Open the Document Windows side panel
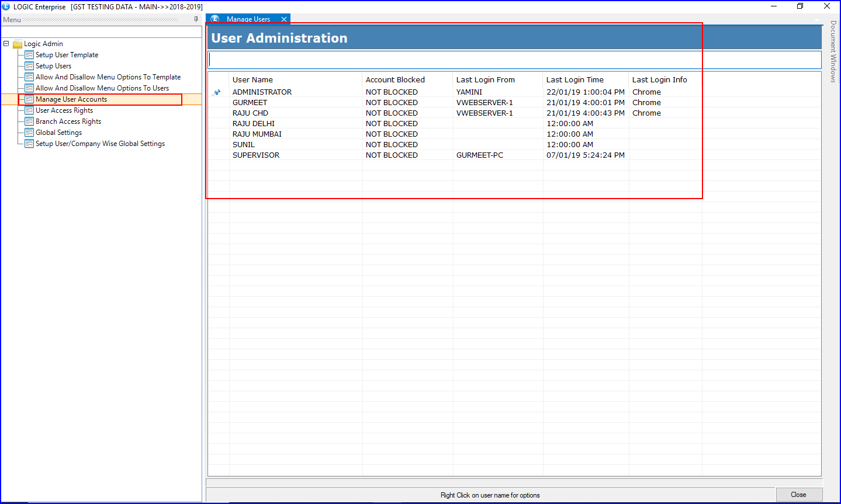This screenshot has width=841, height=504. click(833, 51)
